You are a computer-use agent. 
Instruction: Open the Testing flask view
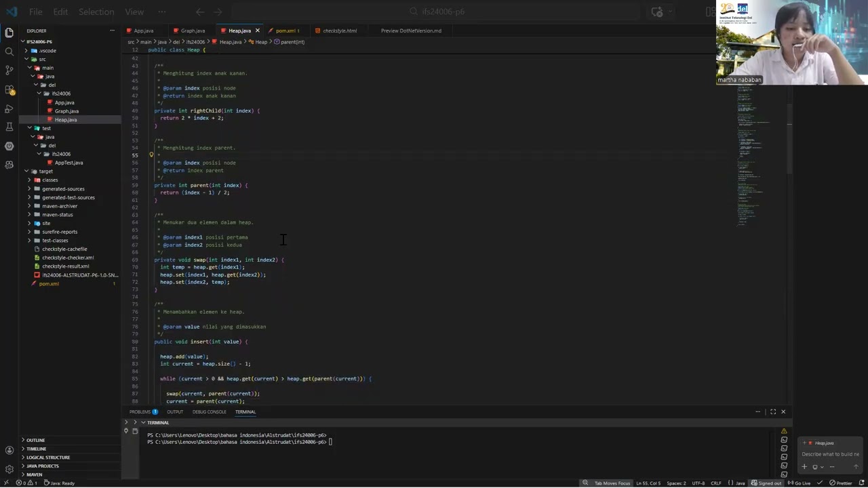pyautogui.click(x=9, y=127)
